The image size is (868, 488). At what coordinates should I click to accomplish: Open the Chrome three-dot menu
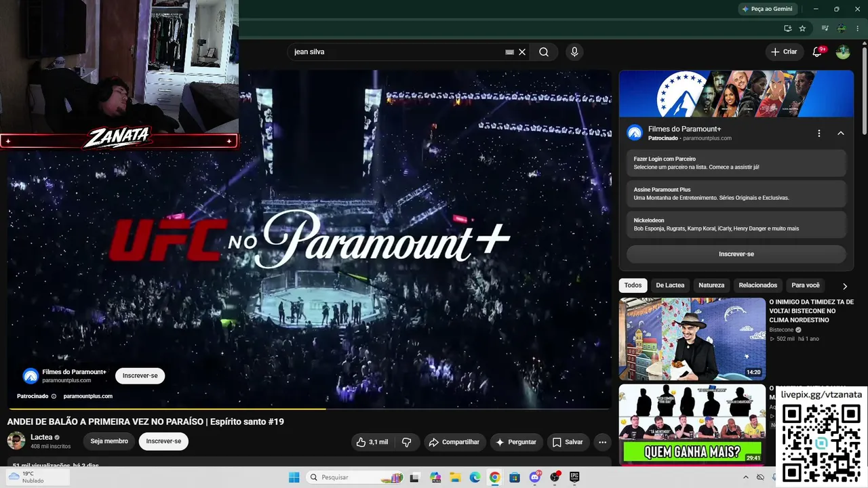coord(858,28)
